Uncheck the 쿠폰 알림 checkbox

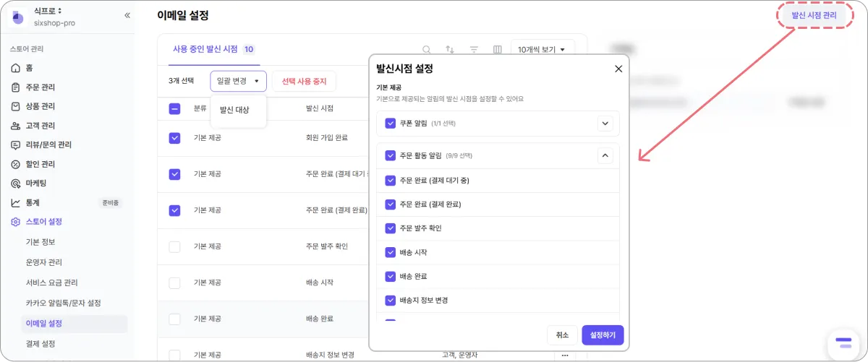point(391,124)
